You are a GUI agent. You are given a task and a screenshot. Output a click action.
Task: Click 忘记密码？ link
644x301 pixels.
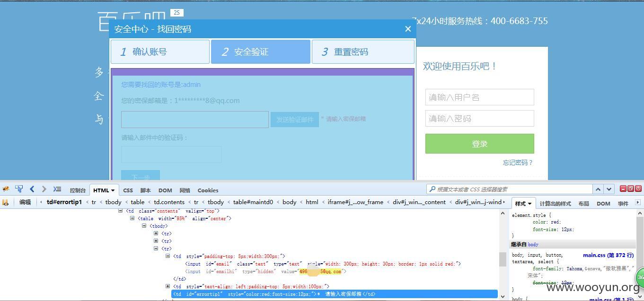[518, 163]
